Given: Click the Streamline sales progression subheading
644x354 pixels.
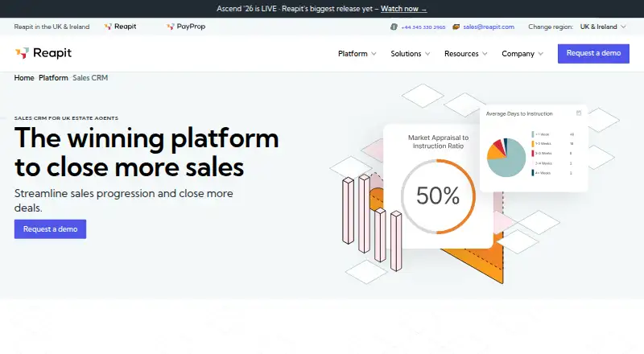Looking at the screenshot, I should pyautogui.click(x=124, y=200).
